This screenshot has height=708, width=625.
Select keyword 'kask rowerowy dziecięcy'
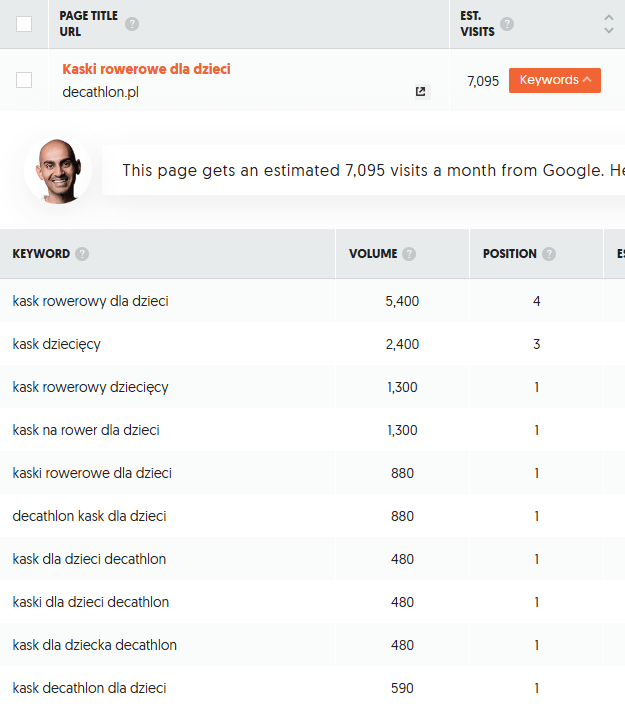(x=90, y=387)
